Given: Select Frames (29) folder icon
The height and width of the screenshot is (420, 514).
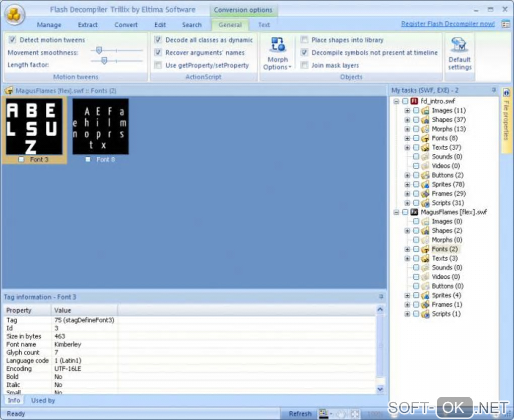Looking at the screenshot, I should tap(425, 194).
